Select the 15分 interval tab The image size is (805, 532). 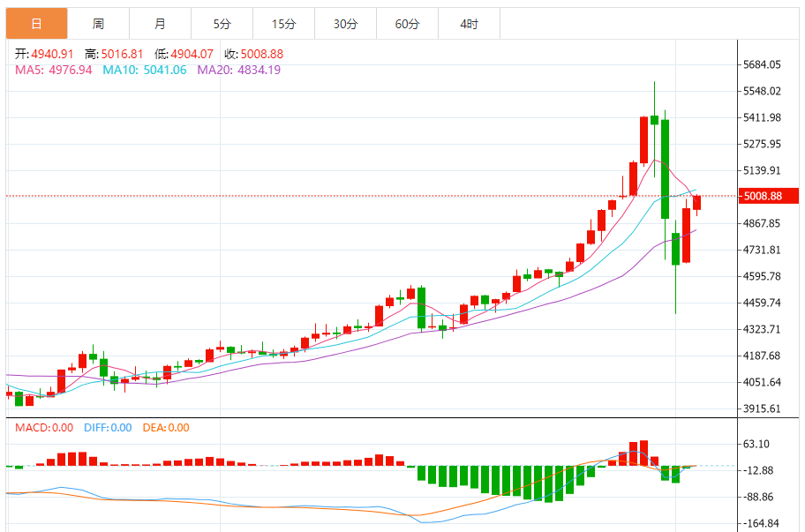[x=283, y=24]
